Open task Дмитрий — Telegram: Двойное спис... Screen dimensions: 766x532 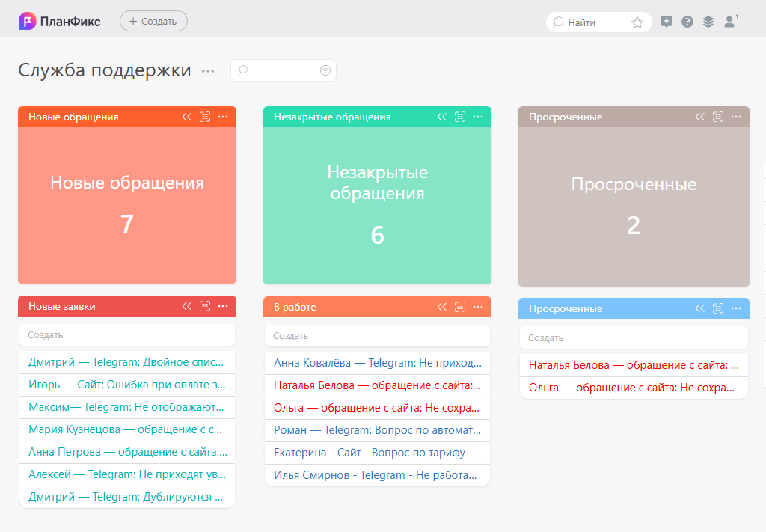click(x=127, y=362)
